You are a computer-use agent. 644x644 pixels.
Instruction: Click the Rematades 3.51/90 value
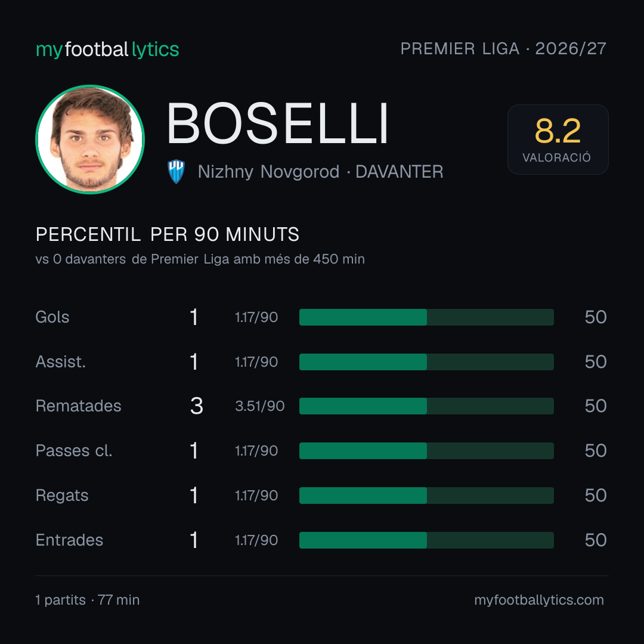click(x=259, y=406)
